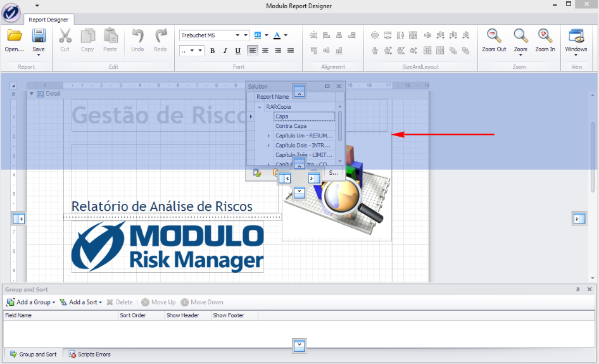Open the quick access toolbar customize menu
599x364 pixels.
pos(37,5)
